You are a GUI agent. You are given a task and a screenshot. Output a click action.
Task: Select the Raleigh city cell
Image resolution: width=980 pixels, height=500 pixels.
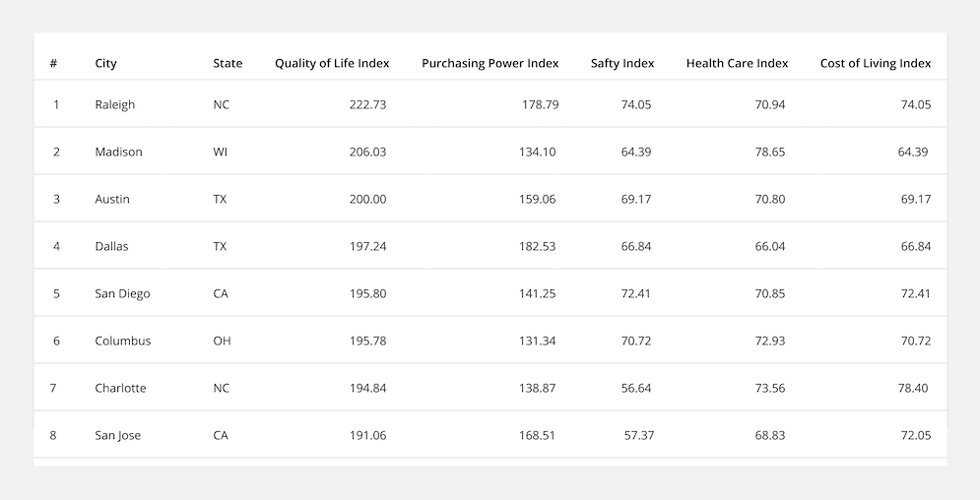coord(115,105)
